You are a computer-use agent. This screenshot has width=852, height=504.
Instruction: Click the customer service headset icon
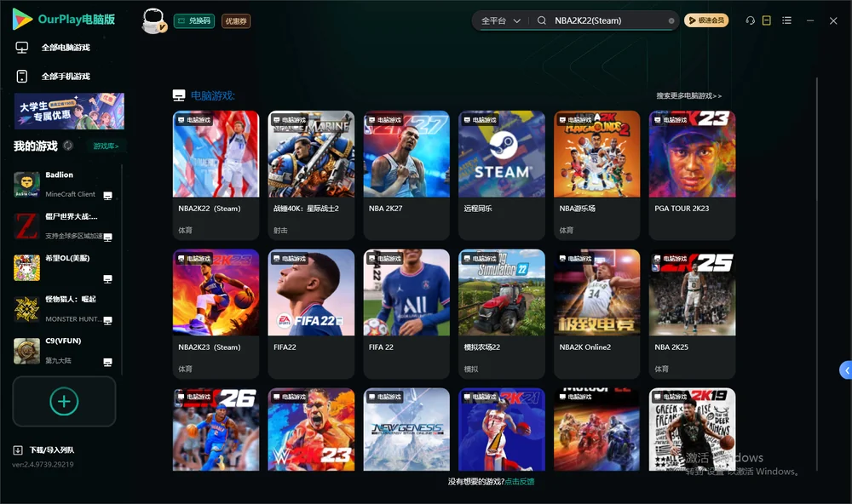click(x=750, y=20)
